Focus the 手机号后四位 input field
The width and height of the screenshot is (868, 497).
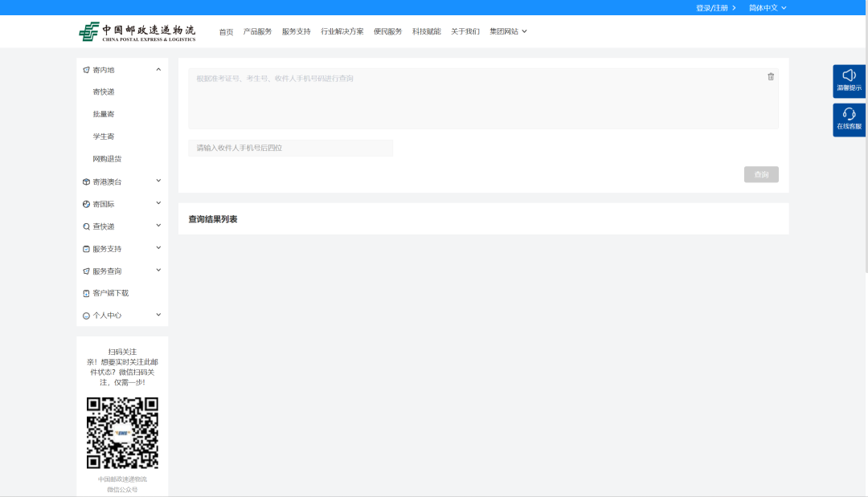291,149
